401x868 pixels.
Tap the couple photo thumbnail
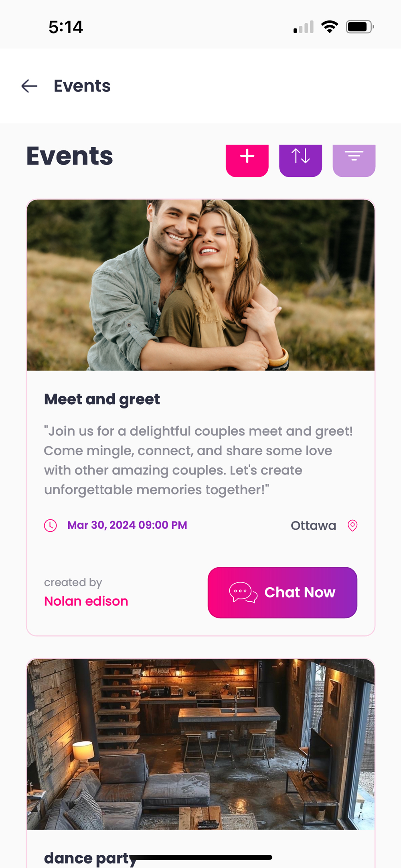[x=200, y=285]
